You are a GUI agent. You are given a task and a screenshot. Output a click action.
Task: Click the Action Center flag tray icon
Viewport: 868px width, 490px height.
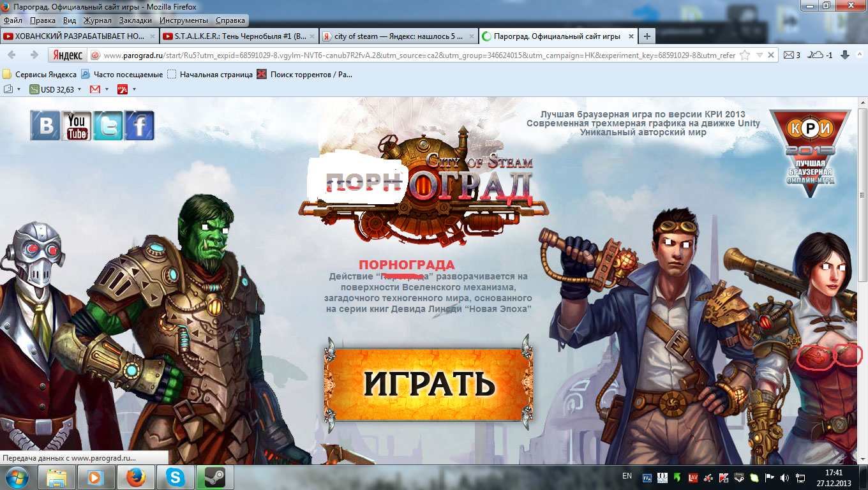point(769,477)
